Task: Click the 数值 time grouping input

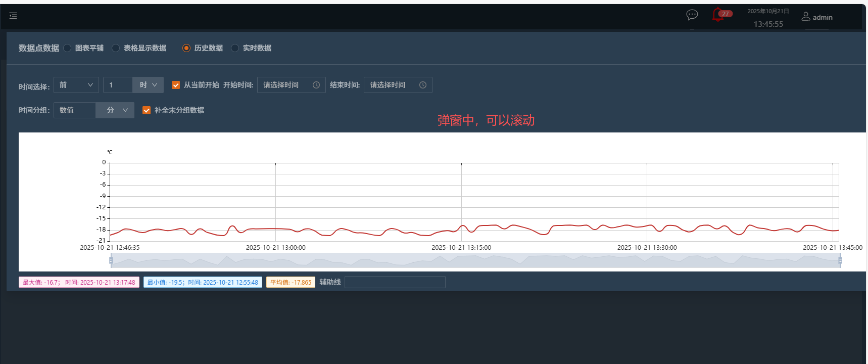Action: (75, 110)
